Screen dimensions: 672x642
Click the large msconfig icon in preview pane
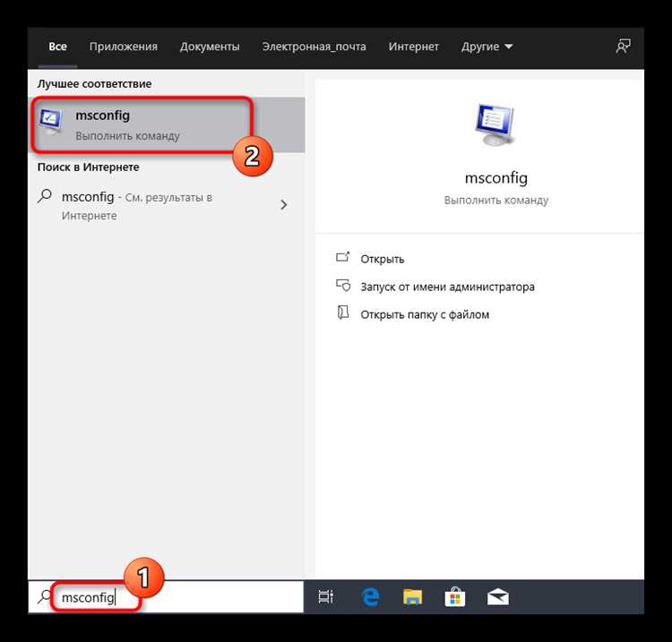pos(495,124)
